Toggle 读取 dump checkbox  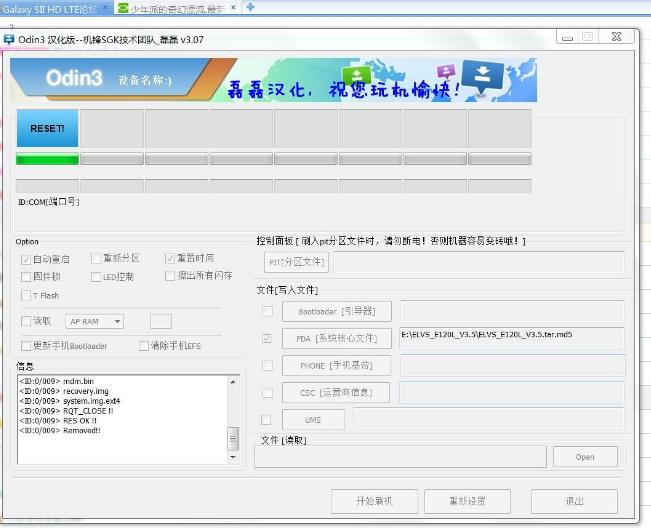click(x=26, y=321)
